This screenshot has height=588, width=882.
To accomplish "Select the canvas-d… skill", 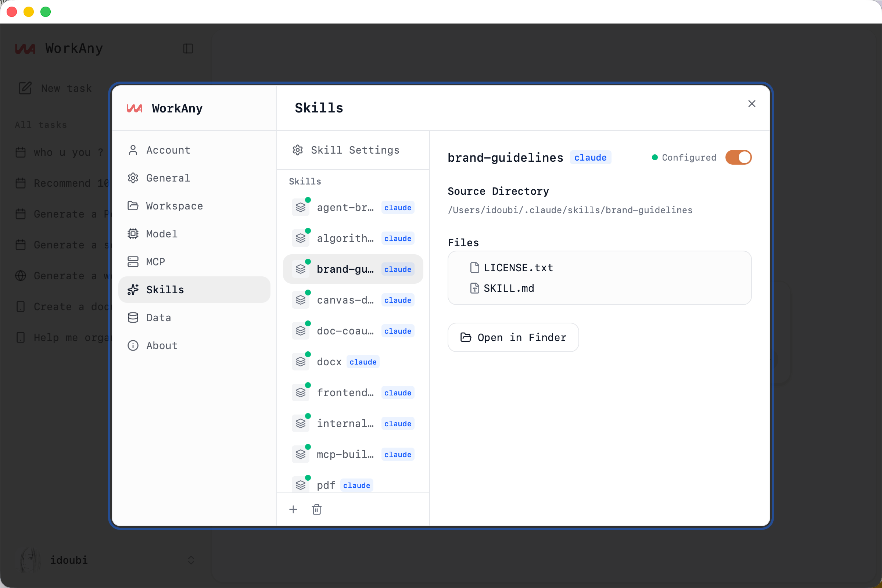I will pos(353,300).
